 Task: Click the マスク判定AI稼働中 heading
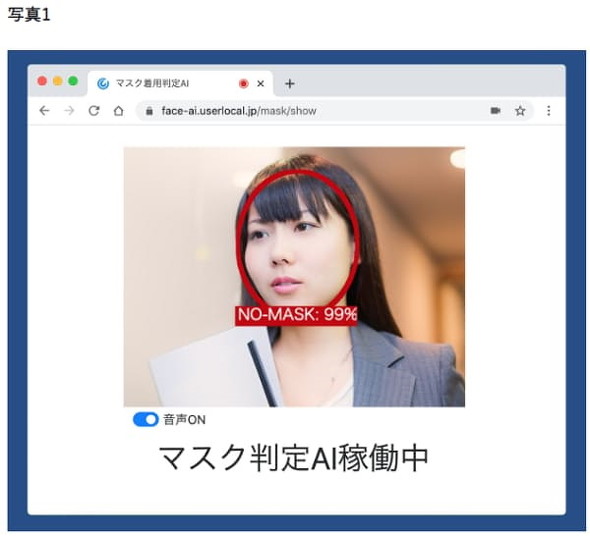293,458
